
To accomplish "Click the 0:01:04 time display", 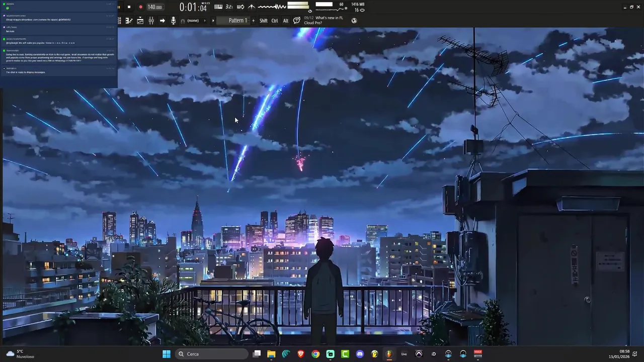I will [x=193, y=7].
